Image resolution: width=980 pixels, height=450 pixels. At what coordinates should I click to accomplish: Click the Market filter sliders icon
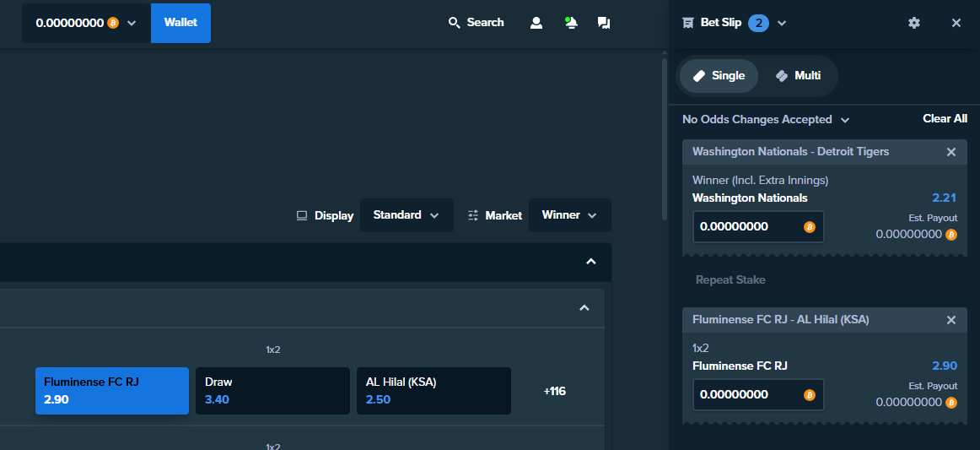tap(473, 216)
